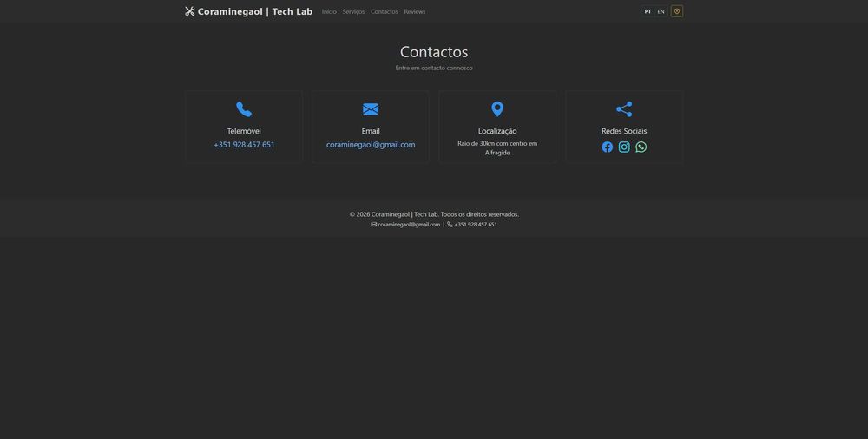
Task: Open the Reviews navigation item
Action: (415, 11)
